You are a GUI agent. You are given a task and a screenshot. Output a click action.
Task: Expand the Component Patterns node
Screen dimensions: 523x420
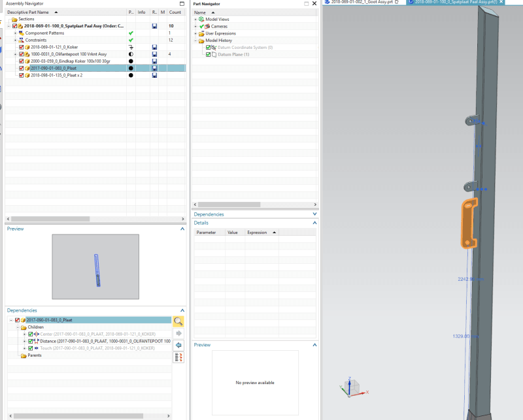point(15,33)
